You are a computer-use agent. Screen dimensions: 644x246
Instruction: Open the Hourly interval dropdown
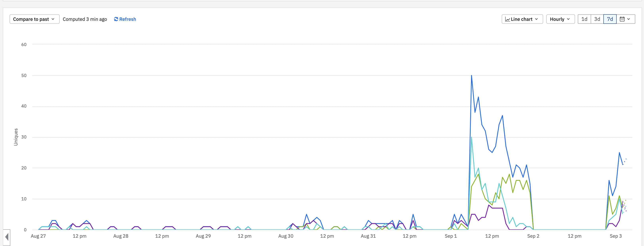[x=561, y=19]
